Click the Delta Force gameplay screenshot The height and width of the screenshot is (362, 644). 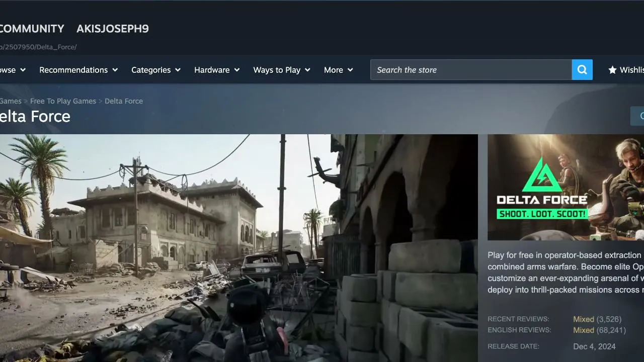pos(239,248)
